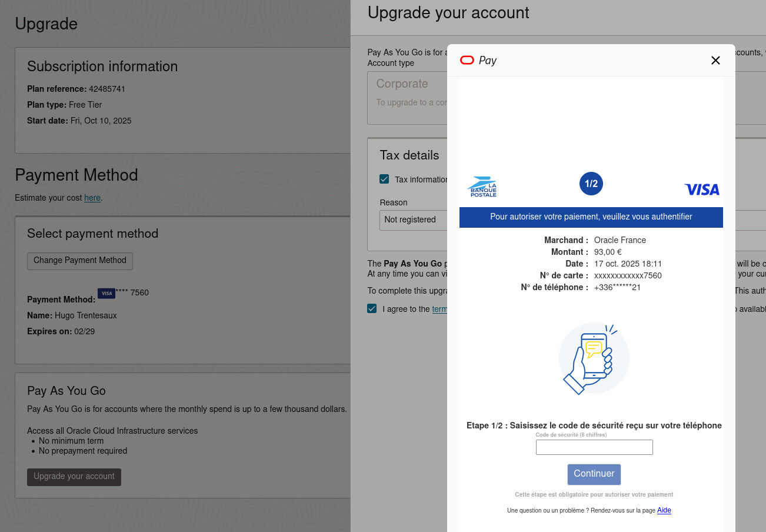Click the VISA logo in payment dialog

701,189
